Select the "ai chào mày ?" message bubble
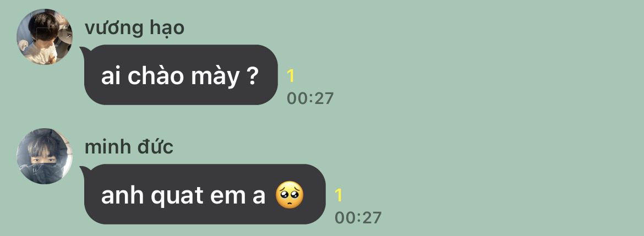Viewport: 644px width, 236px height. click(179, 75)
